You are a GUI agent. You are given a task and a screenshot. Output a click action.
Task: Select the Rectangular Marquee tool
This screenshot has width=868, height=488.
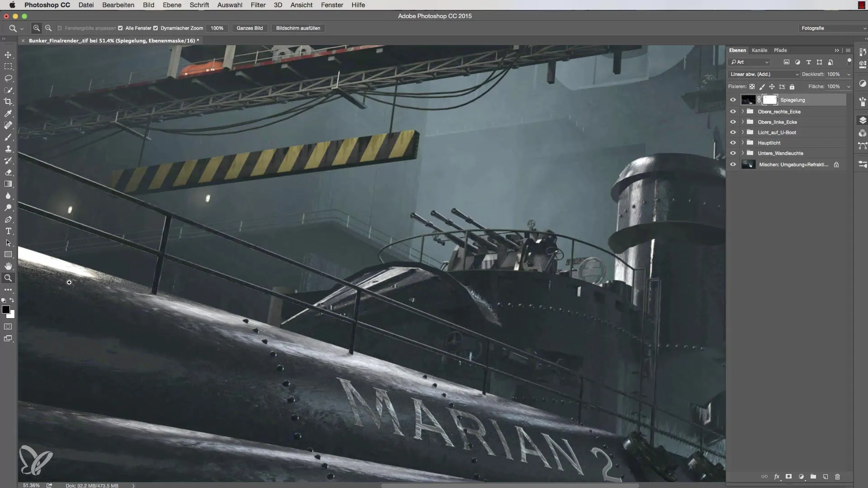(x=8, y=66)
